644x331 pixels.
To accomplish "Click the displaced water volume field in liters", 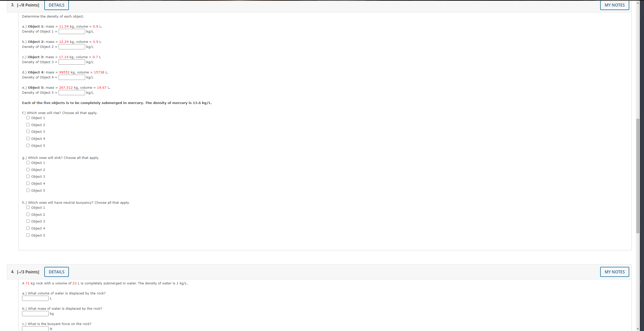I will tap(35, 298).
